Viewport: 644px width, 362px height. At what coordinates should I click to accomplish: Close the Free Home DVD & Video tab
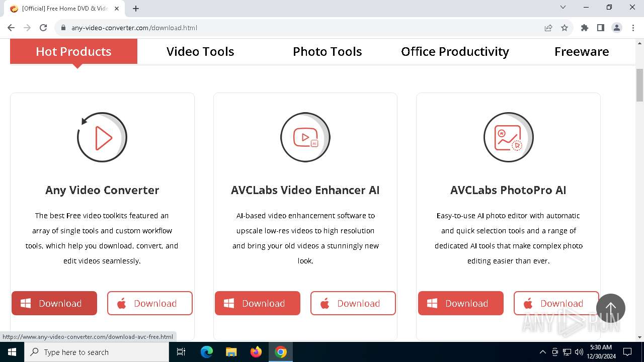[117, 9]
